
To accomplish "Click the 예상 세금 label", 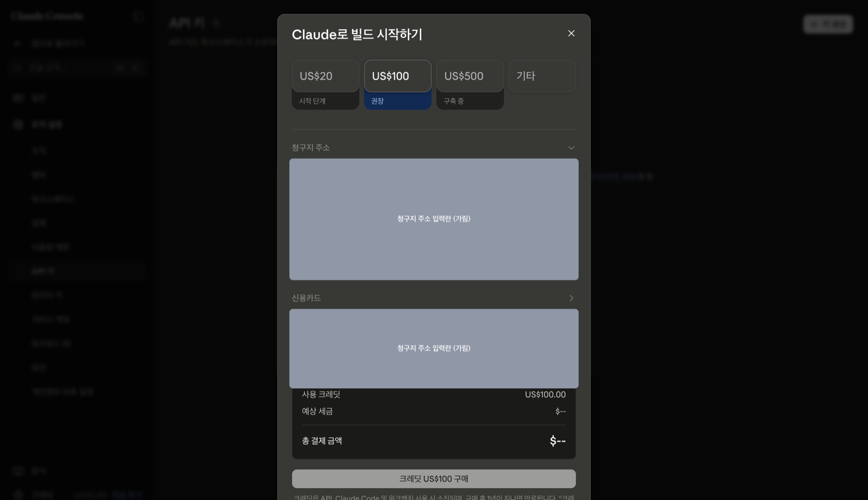I will [x=317, y=412].
